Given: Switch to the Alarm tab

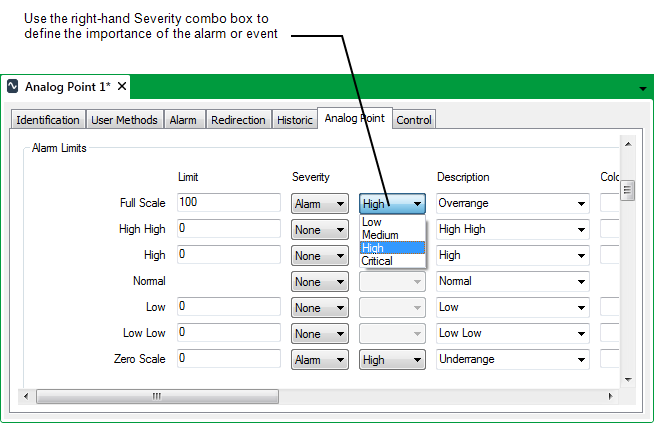Looking at the screenshot, I should tap(183, 120).
